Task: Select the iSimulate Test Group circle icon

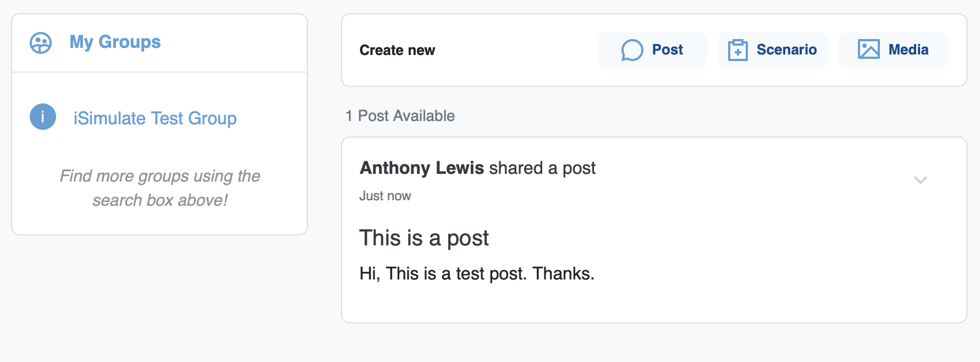Action: [42, 117]
